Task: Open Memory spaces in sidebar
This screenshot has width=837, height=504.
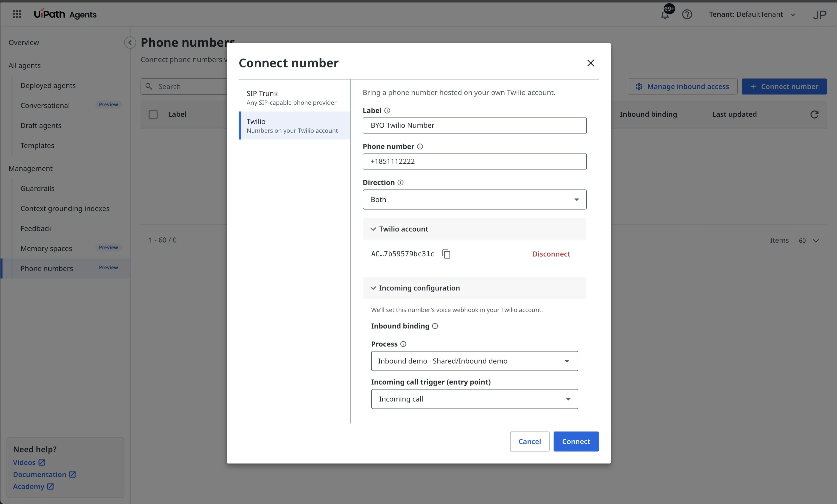Action: coord(46,249)
